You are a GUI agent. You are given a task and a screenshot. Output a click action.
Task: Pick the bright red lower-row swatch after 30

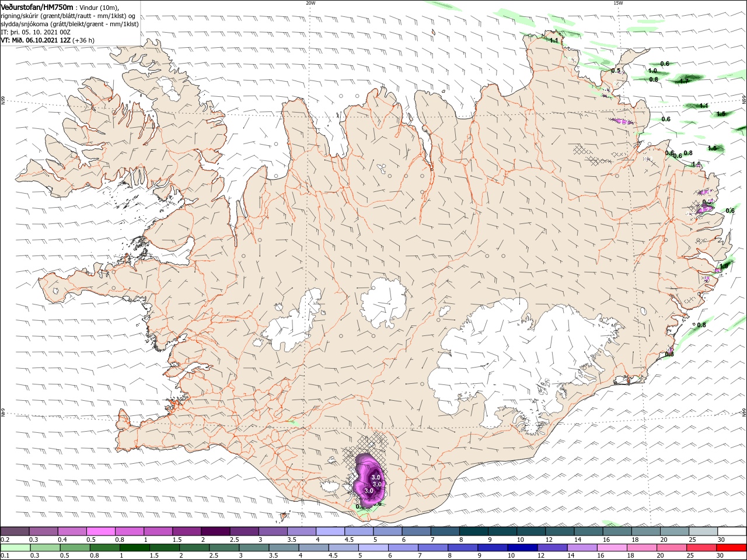pyautogui.click(x=731, y=548)
